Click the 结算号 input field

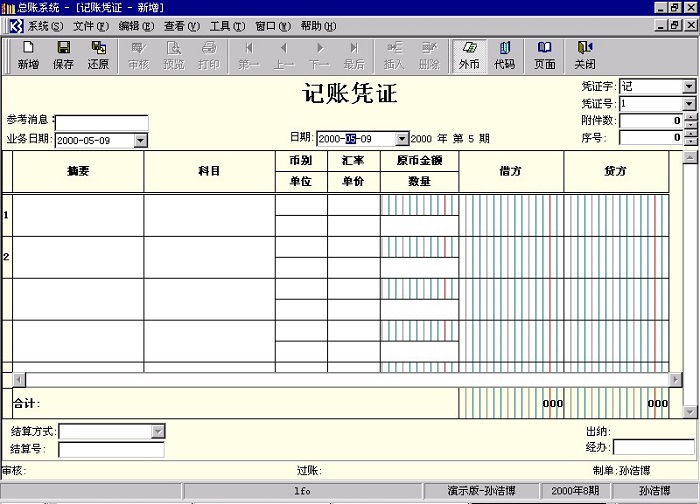(111, 450)
